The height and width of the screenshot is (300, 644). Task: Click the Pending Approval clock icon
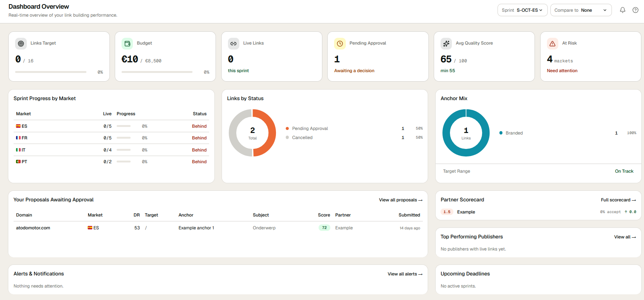coord(340,43)
